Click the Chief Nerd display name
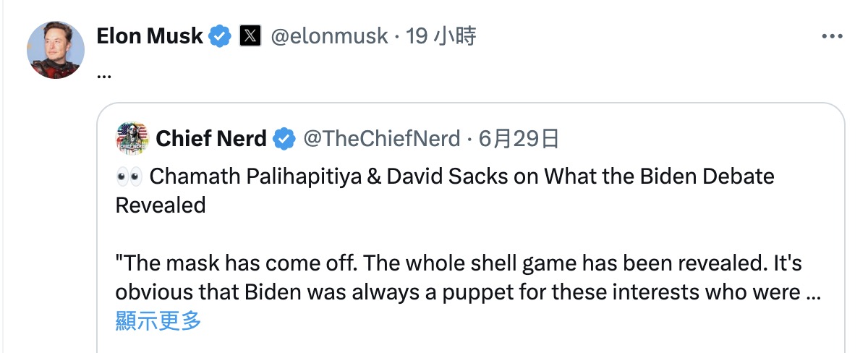 [211, 138]
